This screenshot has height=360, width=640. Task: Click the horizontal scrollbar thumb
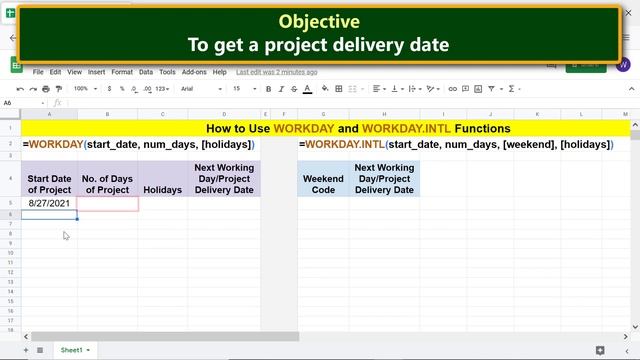click(x=165, y=336)
